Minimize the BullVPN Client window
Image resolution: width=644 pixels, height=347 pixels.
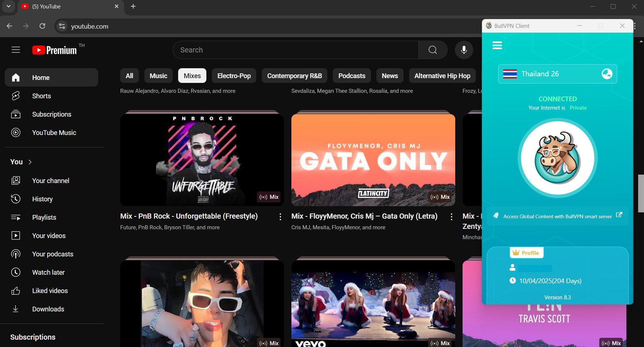point(579,26)
